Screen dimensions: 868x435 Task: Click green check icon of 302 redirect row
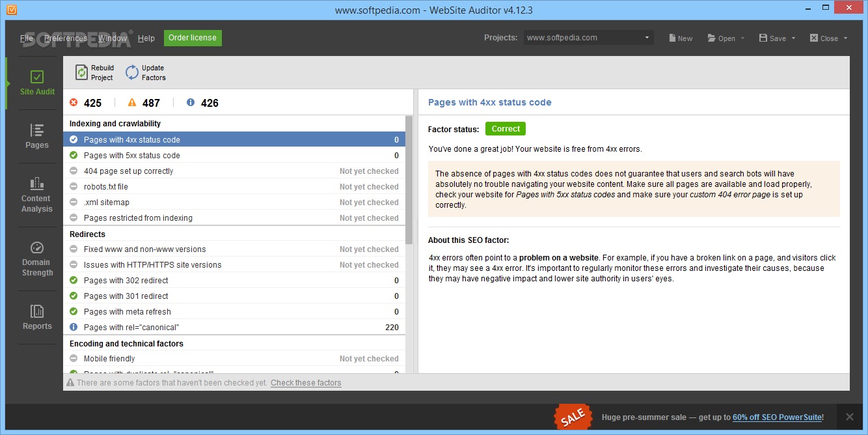click(74, 281)
